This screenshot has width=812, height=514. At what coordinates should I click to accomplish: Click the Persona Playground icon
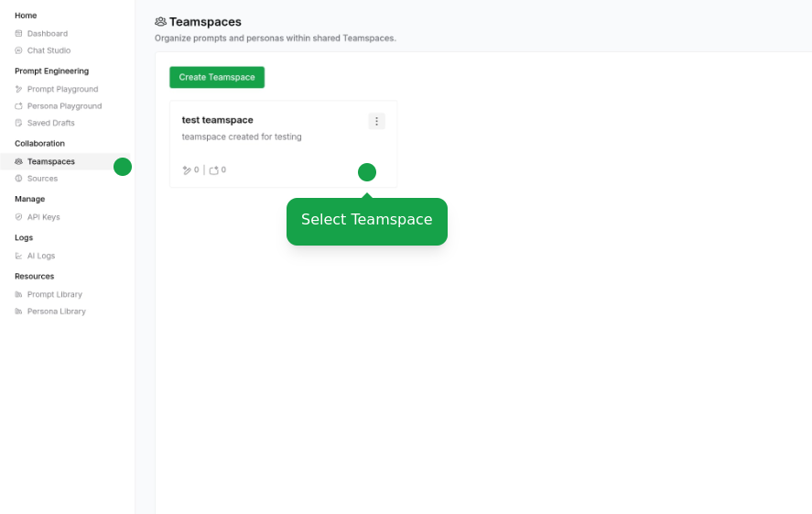coord(18,106)
